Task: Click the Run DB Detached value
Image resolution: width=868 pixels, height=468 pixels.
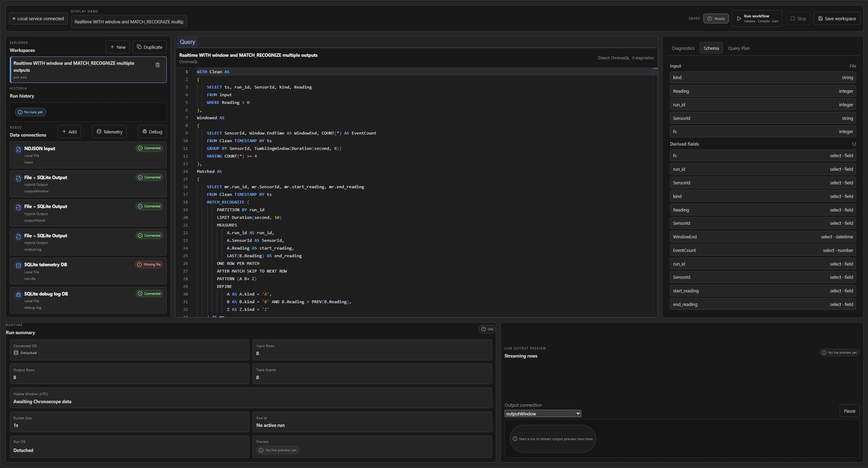Action: pyautogui.click(x=23, y=450)
